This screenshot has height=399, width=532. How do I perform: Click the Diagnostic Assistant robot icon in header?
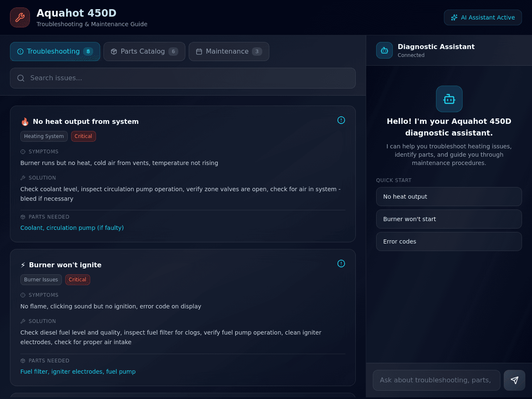point(384,50)
